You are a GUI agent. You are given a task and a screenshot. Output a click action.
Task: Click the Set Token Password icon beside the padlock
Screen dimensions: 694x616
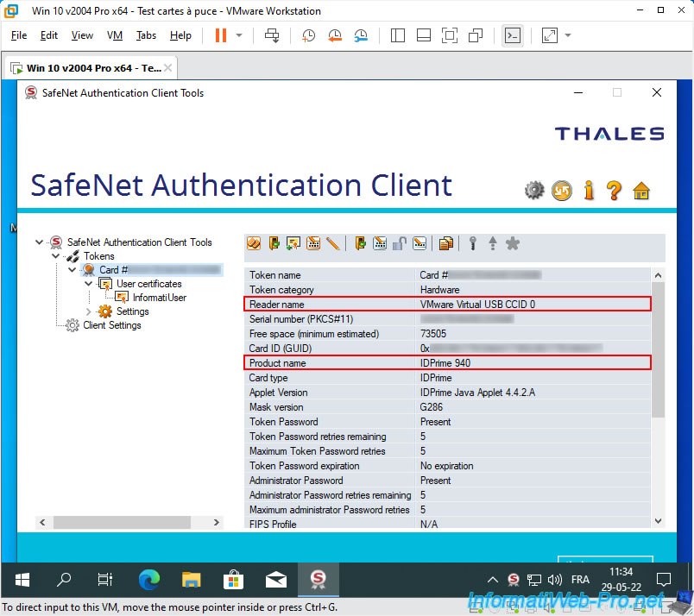(420, 243)
